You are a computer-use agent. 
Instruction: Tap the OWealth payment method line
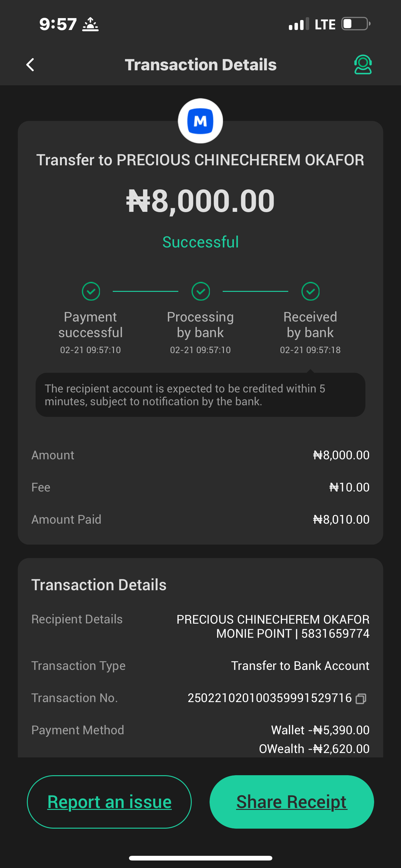point(314,749)
